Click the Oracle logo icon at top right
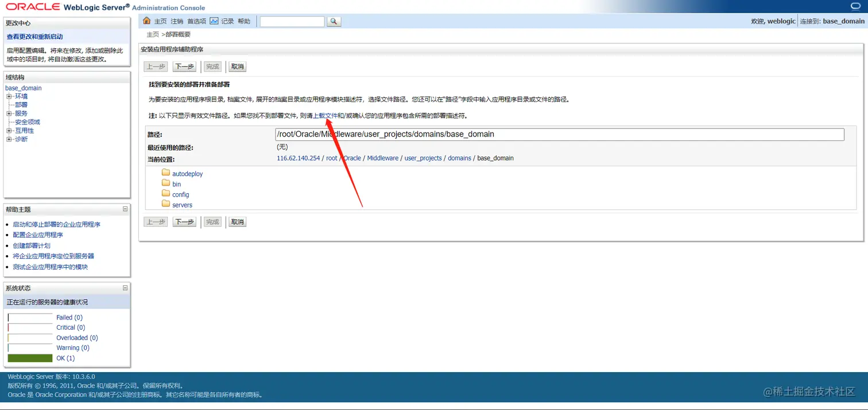Screen dimensions: 868x410 [856, 6]
